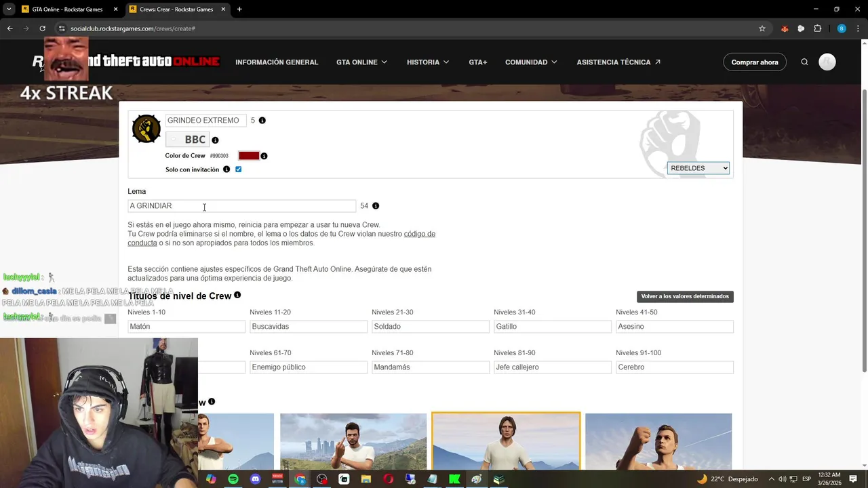Open the info icon beside crew name
Viewport: 868px width, 488px height.
pyautogui.click(x=262, y=121)
